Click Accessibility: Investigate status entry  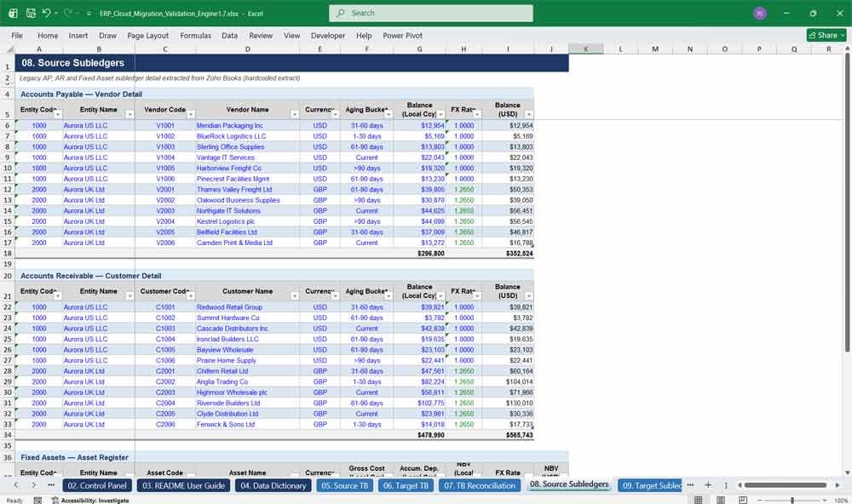90,501
